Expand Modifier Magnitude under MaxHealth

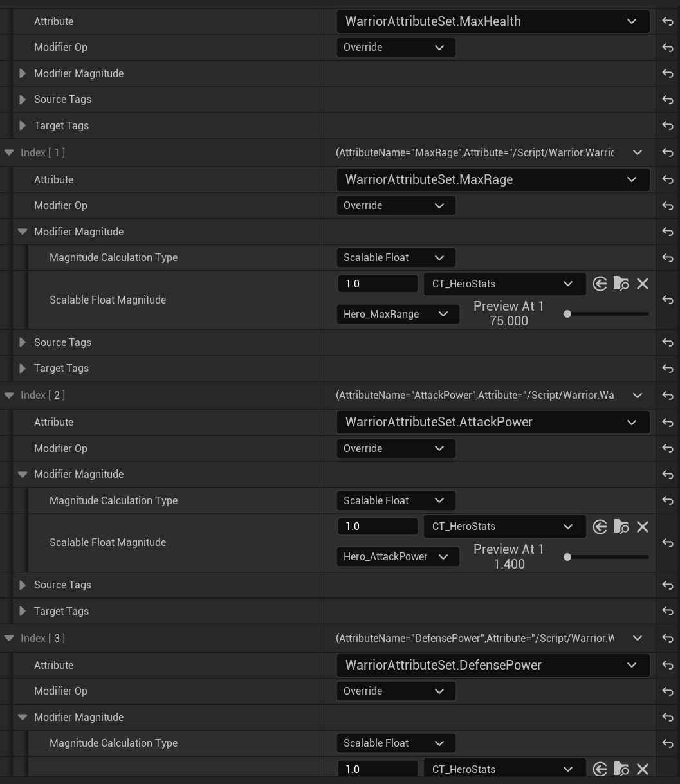pos(23,73)
